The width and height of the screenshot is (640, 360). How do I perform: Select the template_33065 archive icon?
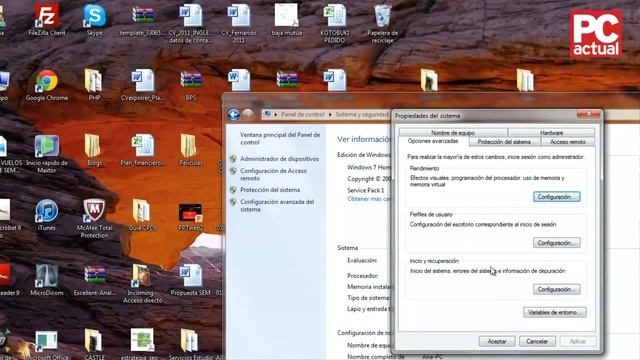pos(143,20)
